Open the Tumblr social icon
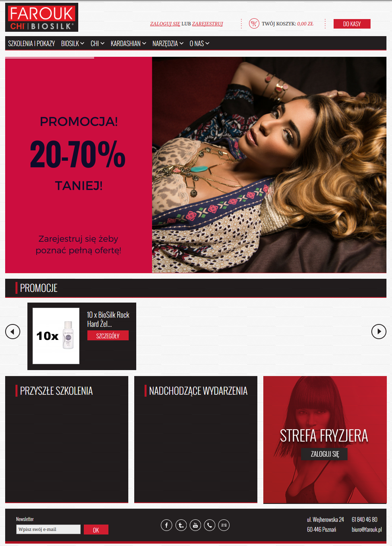 [181, 525]
